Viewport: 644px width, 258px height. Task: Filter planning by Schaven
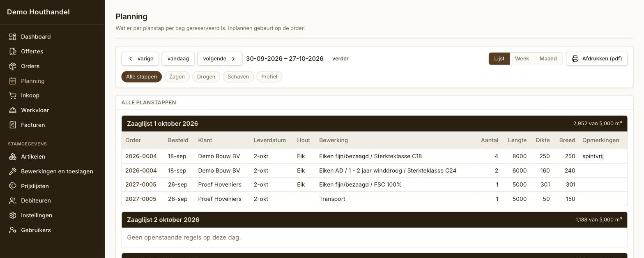(238, 77)
